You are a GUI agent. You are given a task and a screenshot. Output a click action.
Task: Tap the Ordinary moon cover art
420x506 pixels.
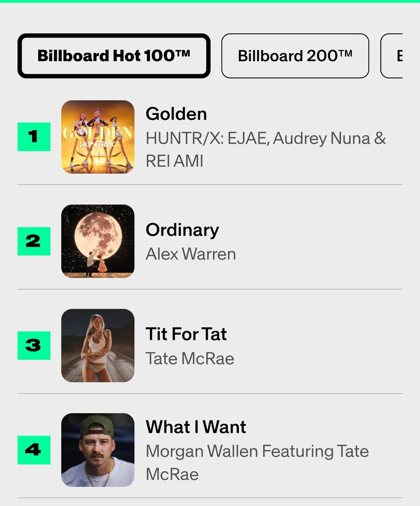[98, 241]
